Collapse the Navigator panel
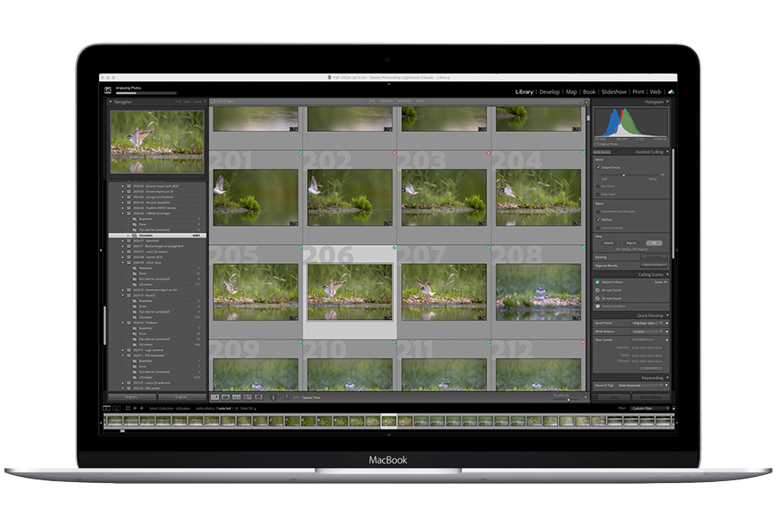 point(110,102)
